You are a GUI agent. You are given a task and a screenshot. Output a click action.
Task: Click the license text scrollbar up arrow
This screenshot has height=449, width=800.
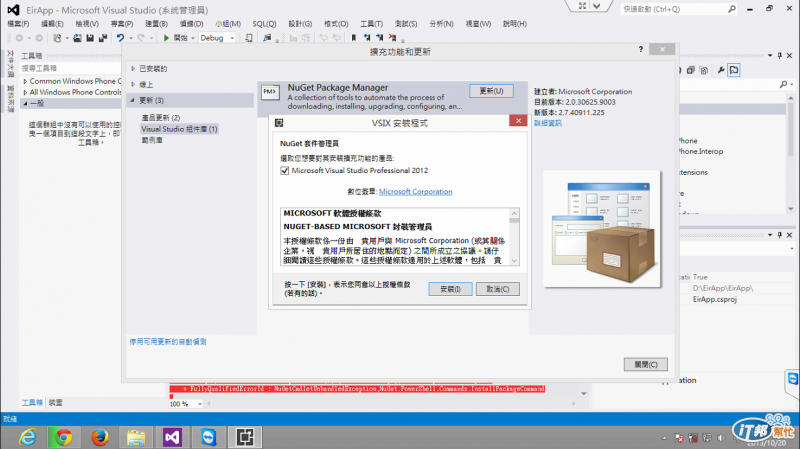click(x=514, y=213)
